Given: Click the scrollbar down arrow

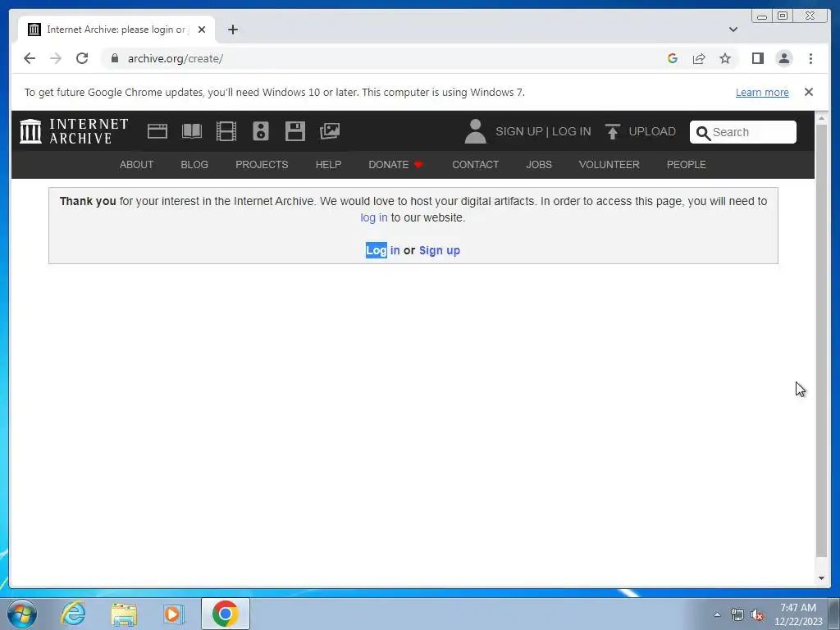Looking at the screenshot, I should point(821,578).
